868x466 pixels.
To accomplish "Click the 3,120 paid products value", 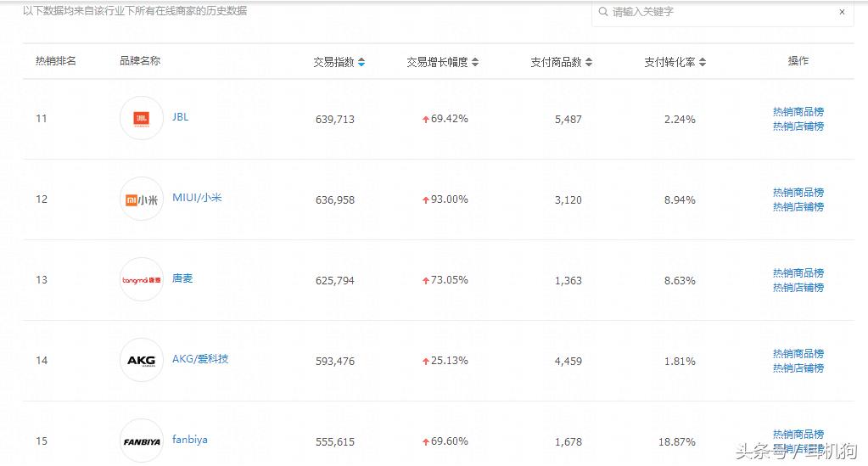I will tap(568, 200).
